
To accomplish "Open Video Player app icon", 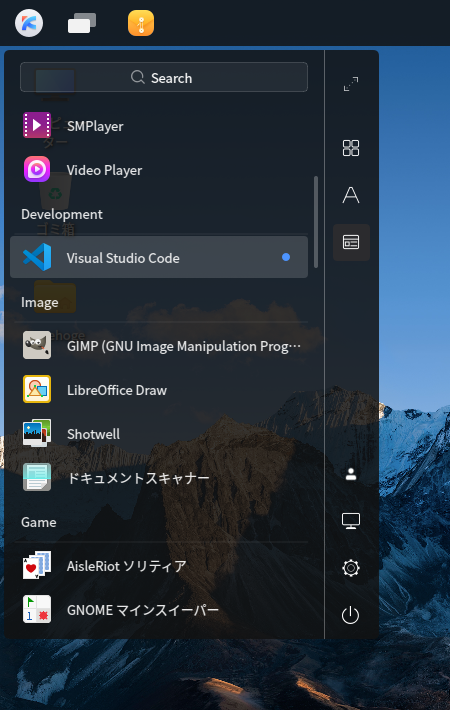I will click(37, 169).
